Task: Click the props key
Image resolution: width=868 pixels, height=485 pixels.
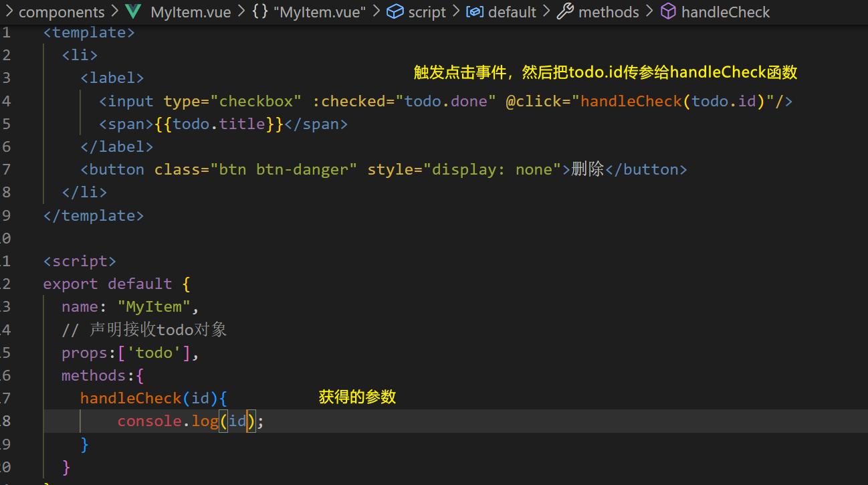Action: (84, 353)
